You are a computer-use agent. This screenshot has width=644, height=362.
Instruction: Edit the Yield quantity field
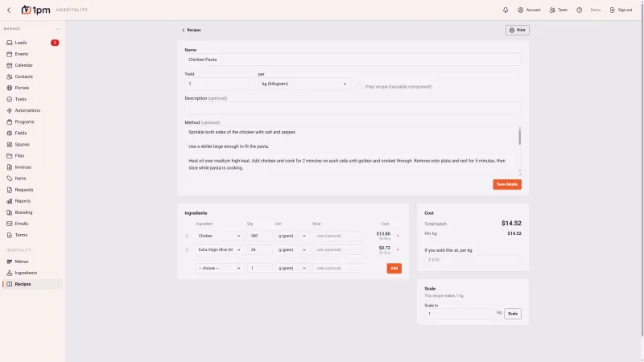220,84
